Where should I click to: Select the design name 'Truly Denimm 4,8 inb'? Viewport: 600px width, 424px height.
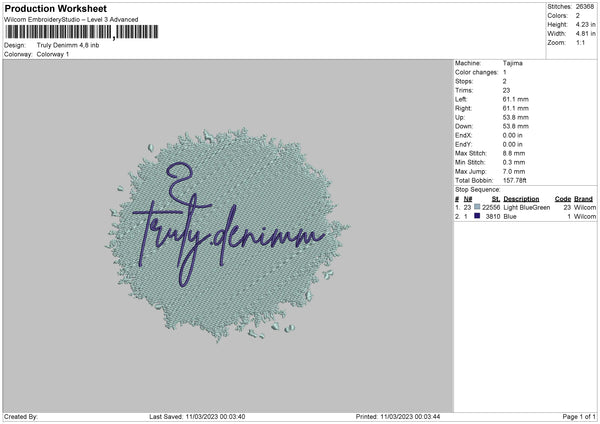click(x=68, y=45)
